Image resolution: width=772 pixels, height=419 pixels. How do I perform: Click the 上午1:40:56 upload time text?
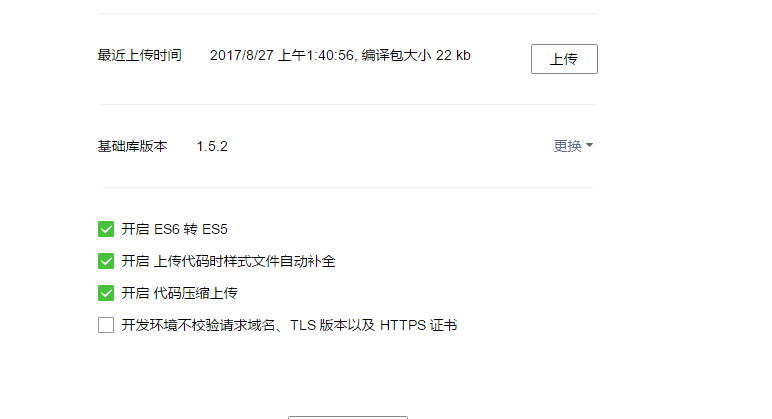316,55
